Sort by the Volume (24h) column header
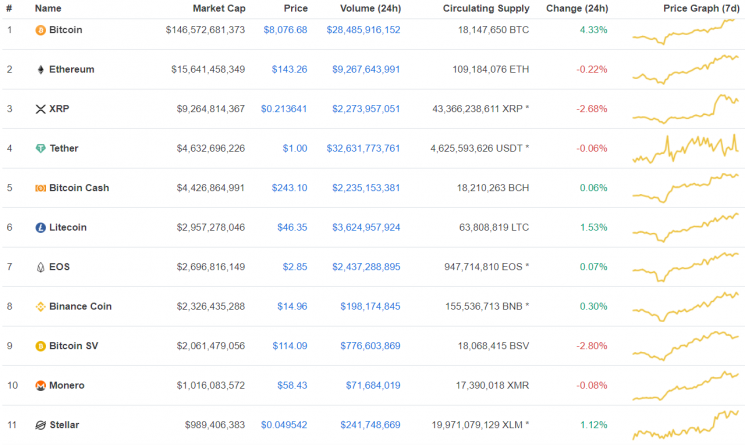This screenshot has width=745, height=445. coord(371,9)
